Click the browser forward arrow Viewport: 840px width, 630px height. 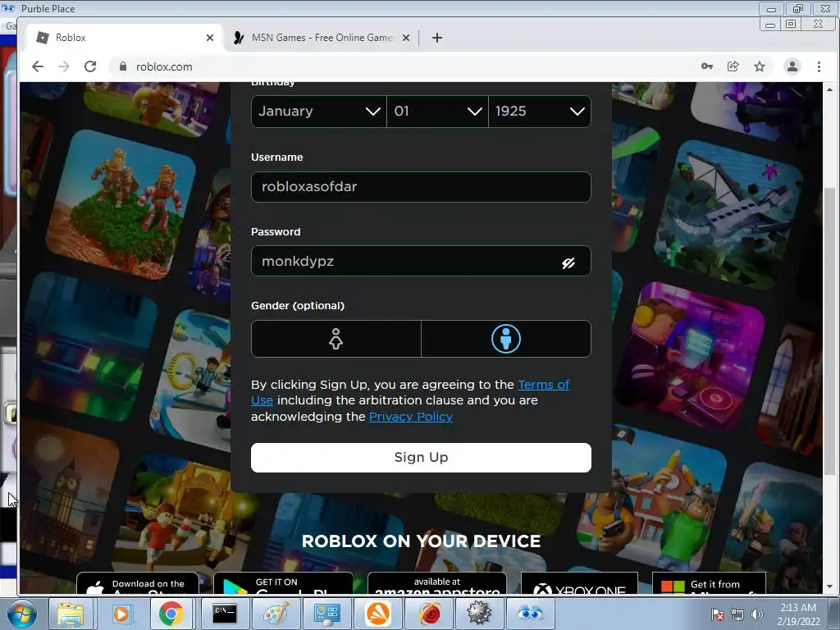point(64,66)
